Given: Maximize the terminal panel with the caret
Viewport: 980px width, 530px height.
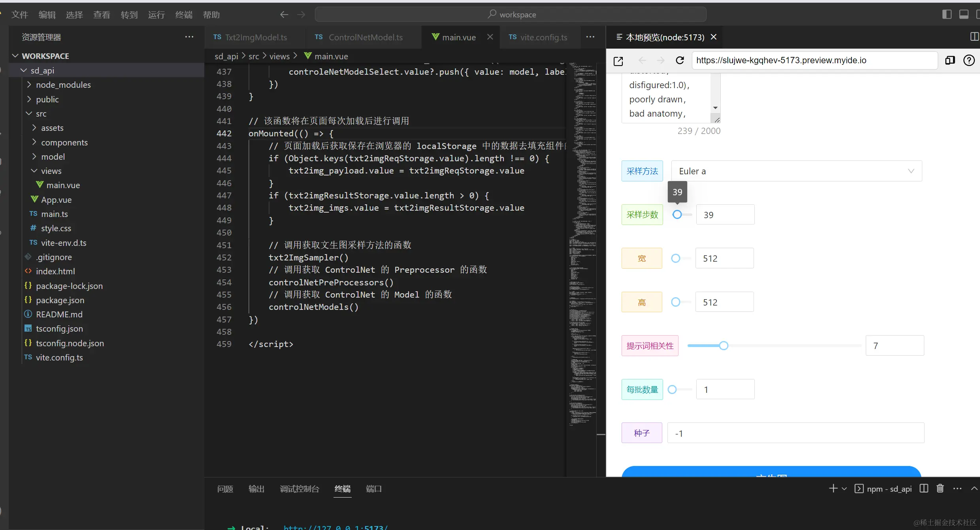Looking at the screenshot, I should coord(974,489).
